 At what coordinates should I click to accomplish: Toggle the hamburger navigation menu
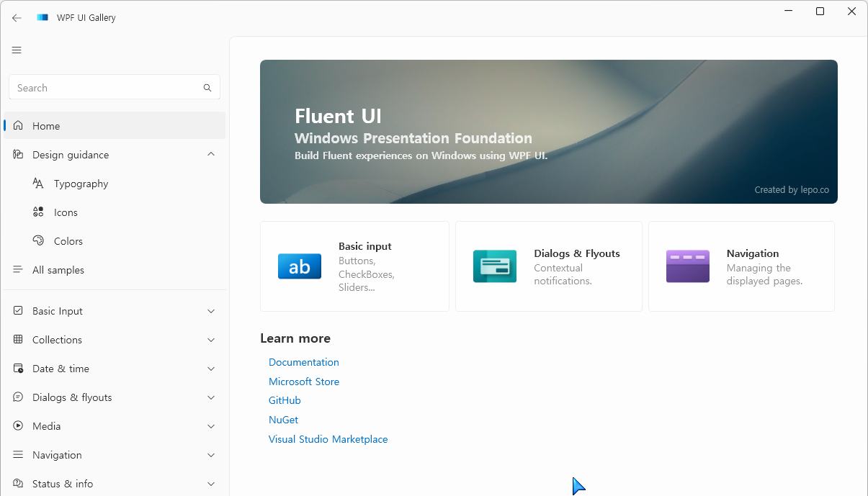(17, 50)
